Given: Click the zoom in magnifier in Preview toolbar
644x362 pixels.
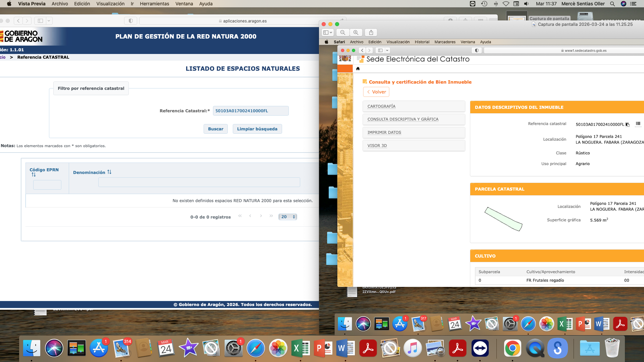Looking at the screenshot, I should click(x=356, y=33).
